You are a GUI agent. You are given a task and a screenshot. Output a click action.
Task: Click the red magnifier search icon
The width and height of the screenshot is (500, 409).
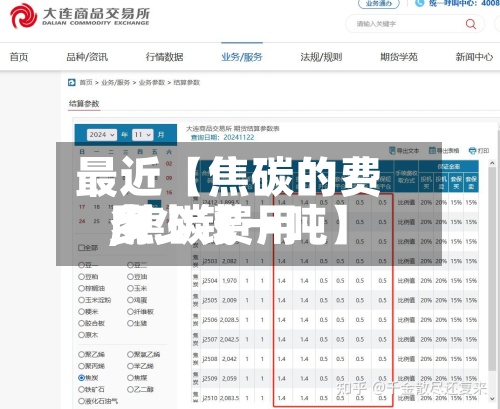pyautogui.click(x=471, y=24)
